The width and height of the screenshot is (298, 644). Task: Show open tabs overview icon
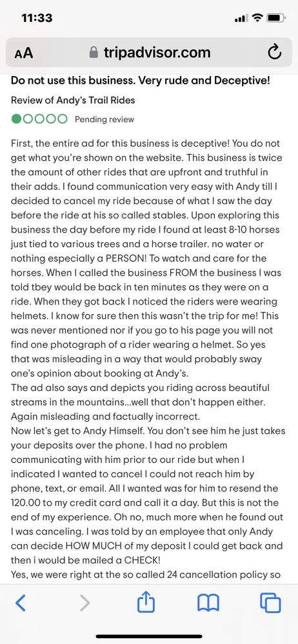click(x=270, y=603)
